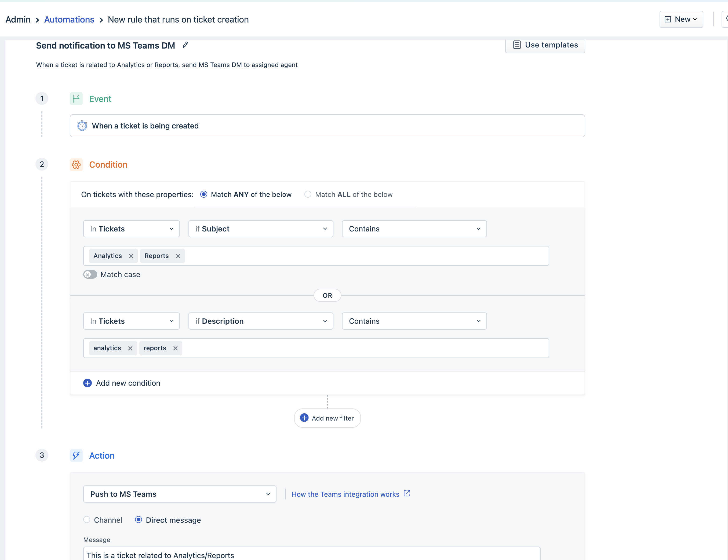Open the New menu button
Image resolution: width=728 pixels, height=560 pixels.
(x=681, y=19)
